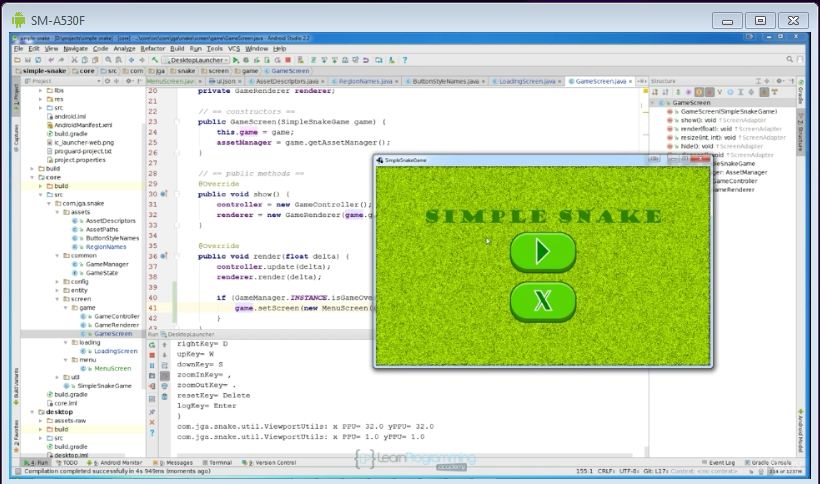Toggle the Project side panel tab
Screen dimensions: 820x484
[x=16, y=94]
